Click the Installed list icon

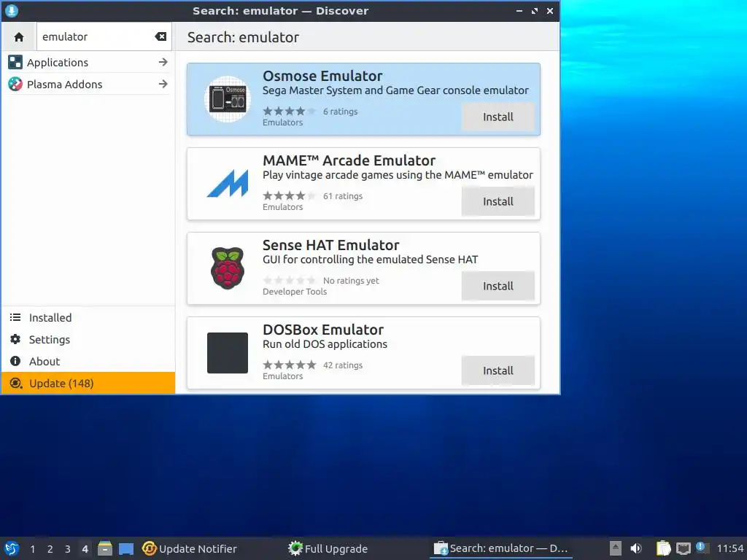click(x=15, y=318)
